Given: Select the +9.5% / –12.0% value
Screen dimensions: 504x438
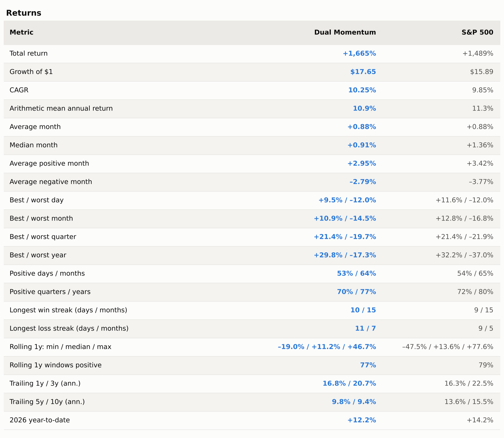Looking at the screenshot, I should click(347, 200).
